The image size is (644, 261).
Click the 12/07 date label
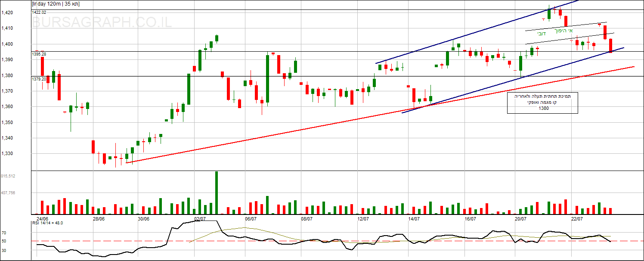363,219
